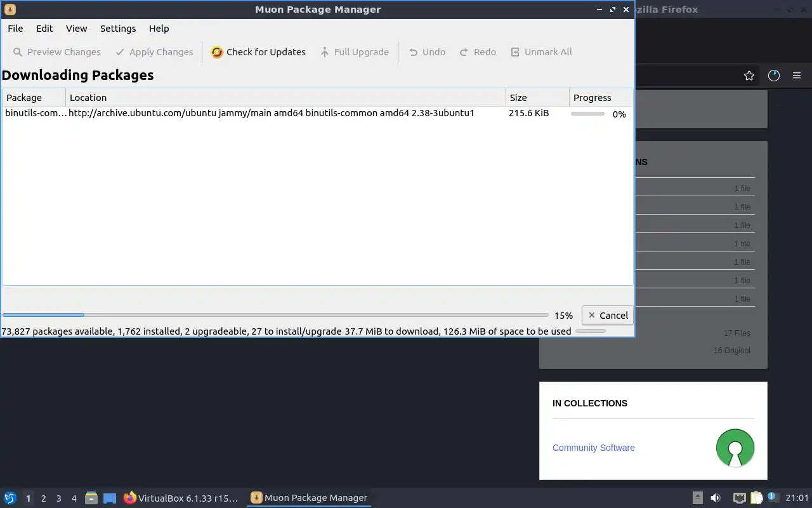
Task: Open the volume control tray icon
Action: click(x=716, y=498)
